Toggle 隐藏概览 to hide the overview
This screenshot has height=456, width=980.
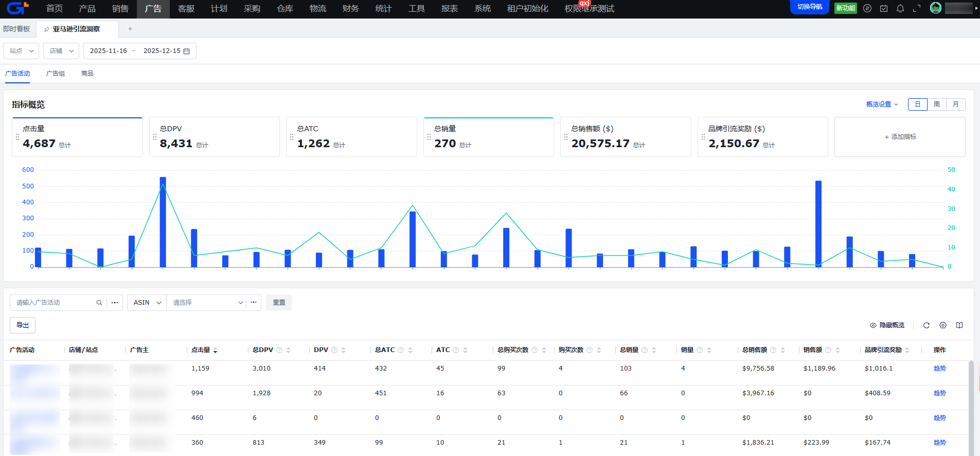[887, 325]
